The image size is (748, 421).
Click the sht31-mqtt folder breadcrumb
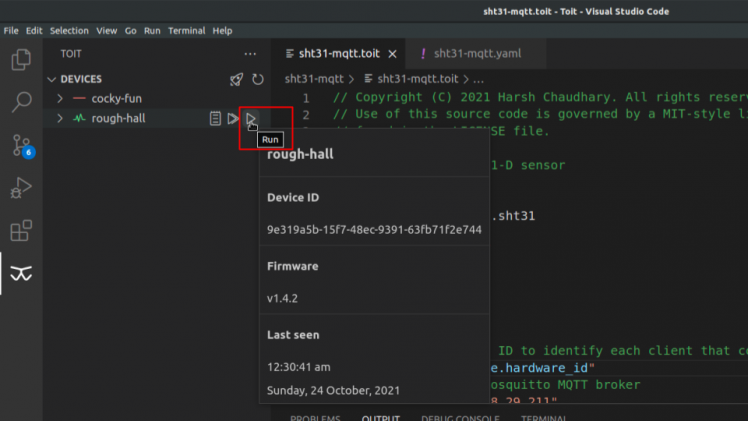click(314, 79)
